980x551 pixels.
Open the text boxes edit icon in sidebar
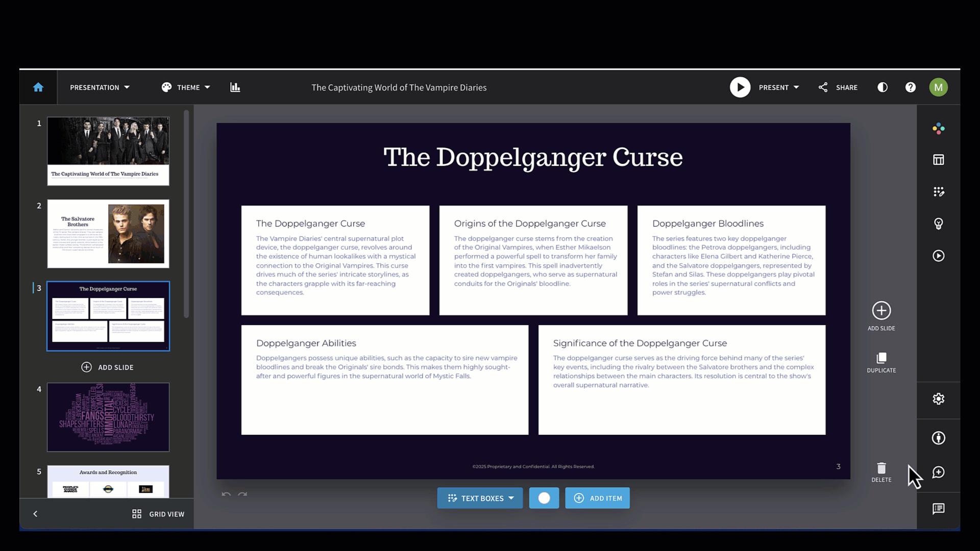[x=939, y=192]
